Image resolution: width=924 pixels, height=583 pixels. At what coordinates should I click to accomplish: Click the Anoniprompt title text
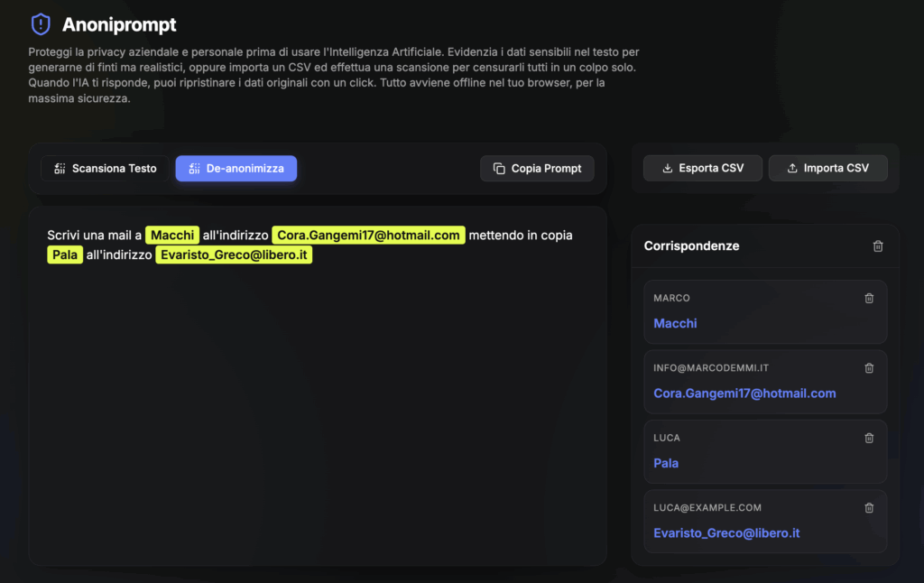(119, 24)
